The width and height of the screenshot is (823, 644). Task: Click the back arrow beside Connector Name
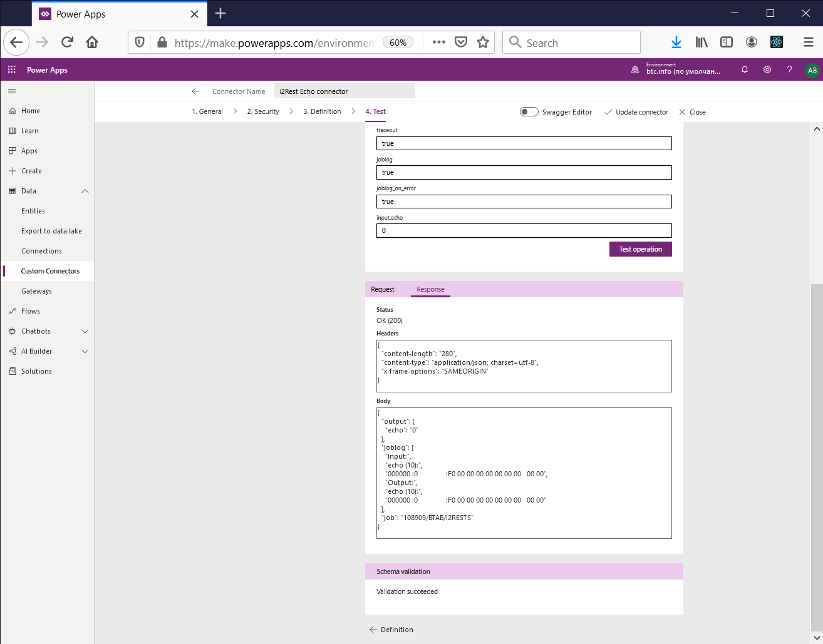(x=195, y=91)
